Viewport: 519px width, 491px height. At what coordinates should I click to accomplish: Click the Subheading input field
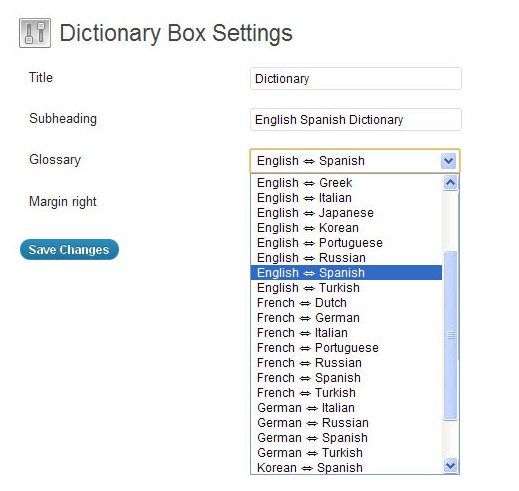(356, 120)
